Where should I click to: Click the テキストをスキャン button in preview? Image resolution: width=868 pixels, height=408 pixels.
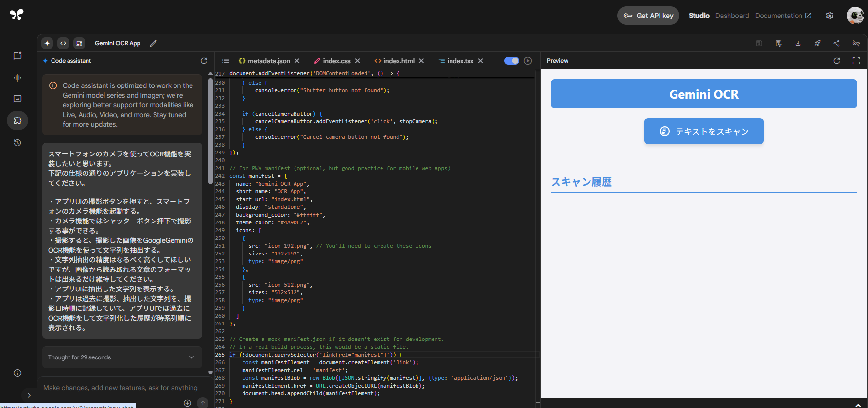click(x=704, y=131)
